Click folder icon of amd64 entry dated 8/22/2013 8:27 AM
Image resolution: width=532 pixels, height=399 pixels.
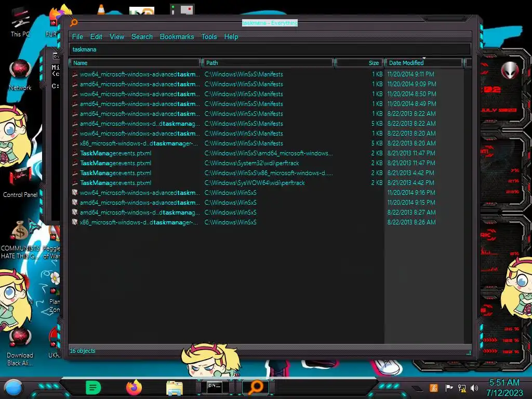click(75, 212)
